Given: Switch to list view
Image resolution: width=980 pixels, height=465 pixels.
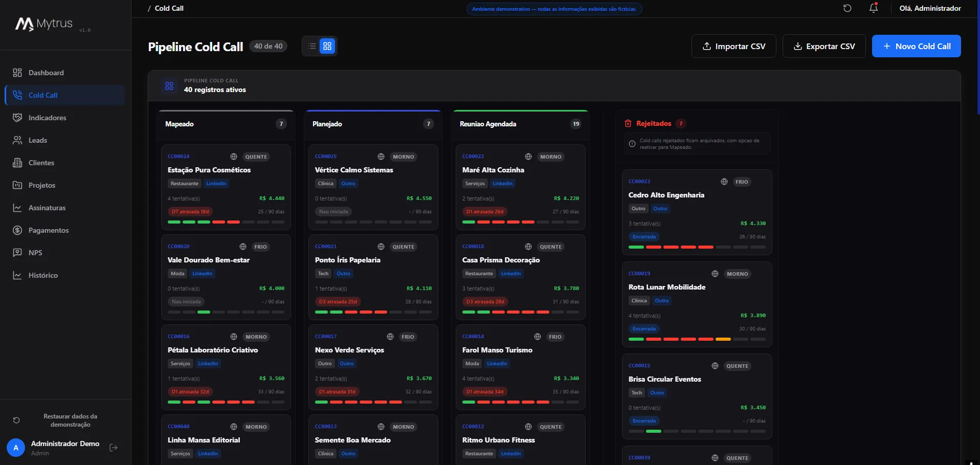Looking at the screenshot, I should (x=312, y=46).
